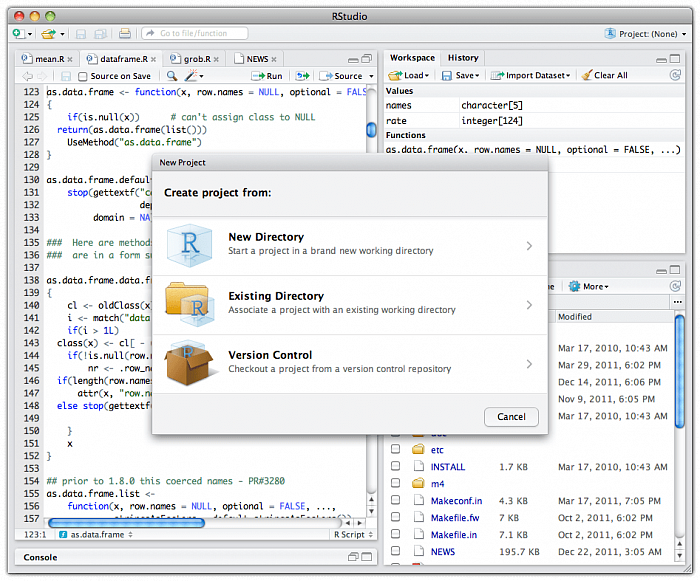Image resolution: width=700 pixels, height=581 pixels.
Task: Click the re-run previous region icon
Action: pos(302,76)
